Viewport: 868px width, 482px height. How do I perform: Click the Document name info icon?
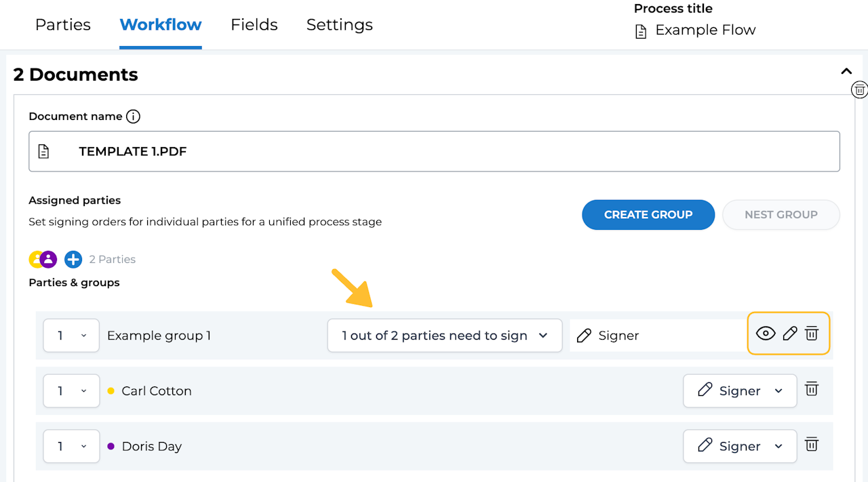[134, 117]
